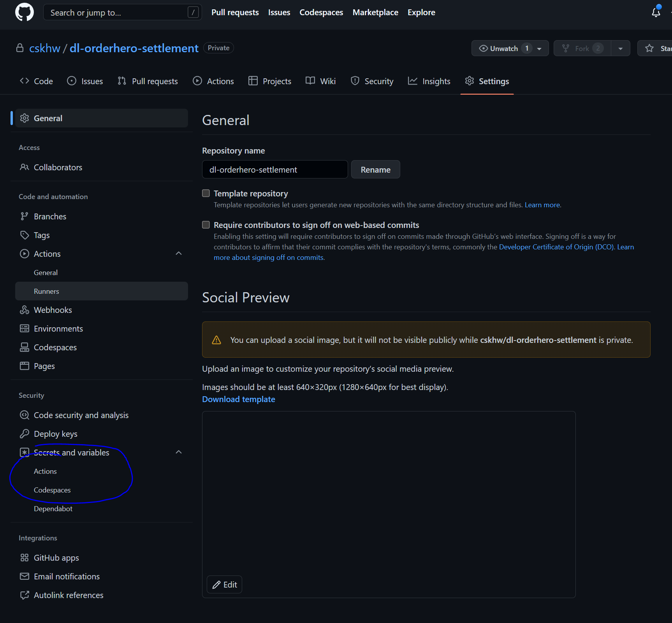Image resolution: width=672 pixels, height=623 pixels.
Task: Select the Settings tab
Action: click(x=487, y=81)
